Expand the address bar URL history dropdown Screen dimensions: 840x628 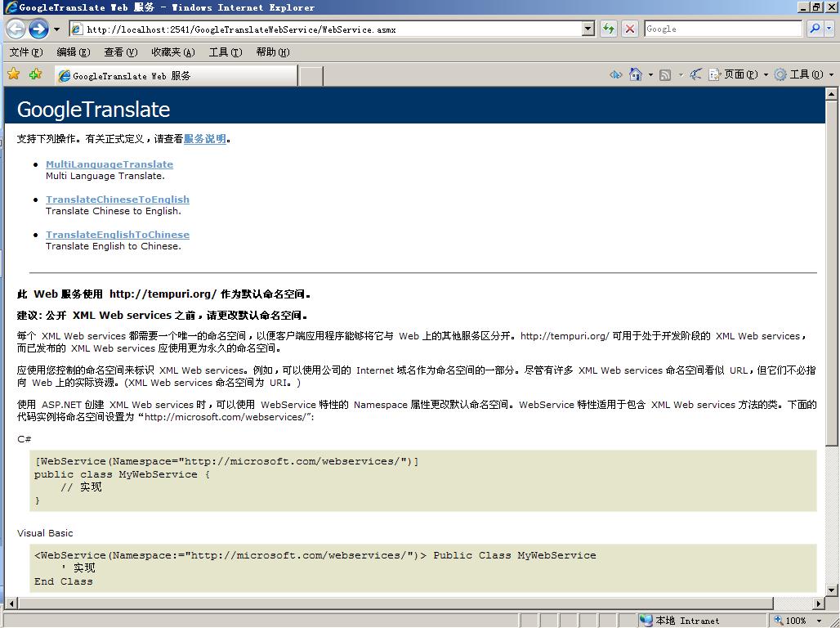click(588, 29)
